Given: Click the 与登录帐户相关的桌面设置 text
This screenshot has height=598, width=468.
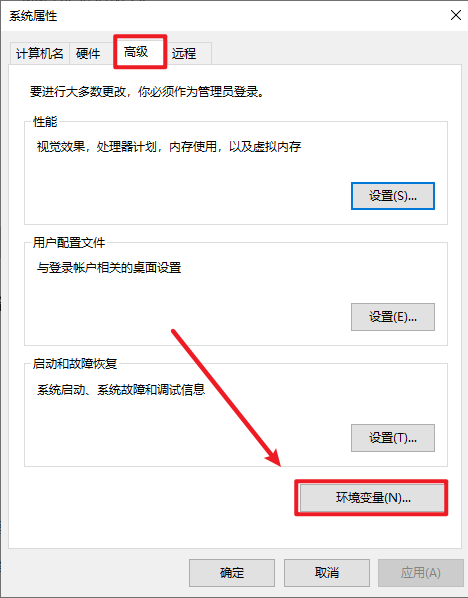Looking at the screenshot, I should (109, 268).
